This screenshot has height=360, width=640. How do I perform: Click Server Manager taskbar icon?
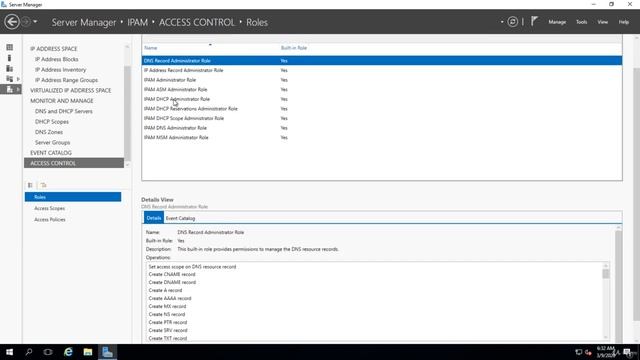pyautogui.click(x=107, y=352)
